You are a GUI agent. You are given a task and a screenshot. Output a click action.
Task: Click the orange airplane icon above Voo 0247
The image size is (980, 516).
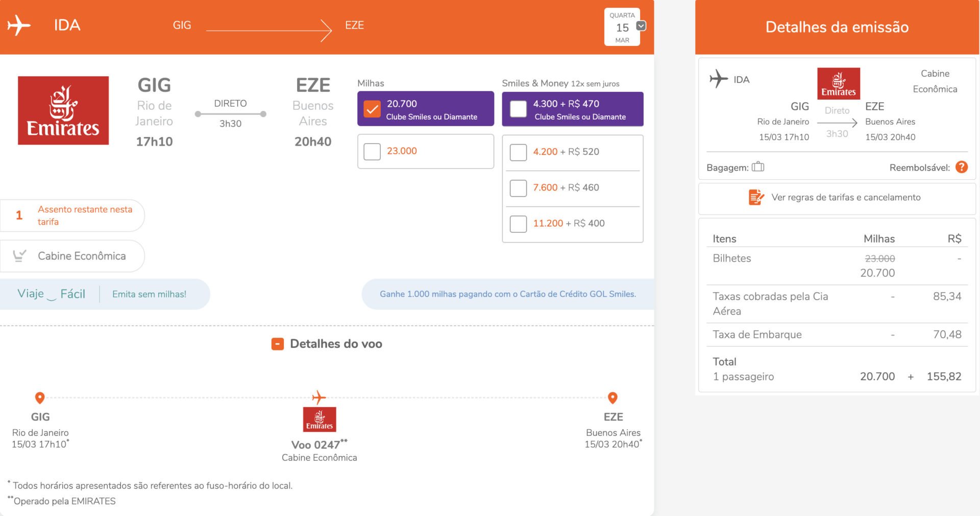319,397
